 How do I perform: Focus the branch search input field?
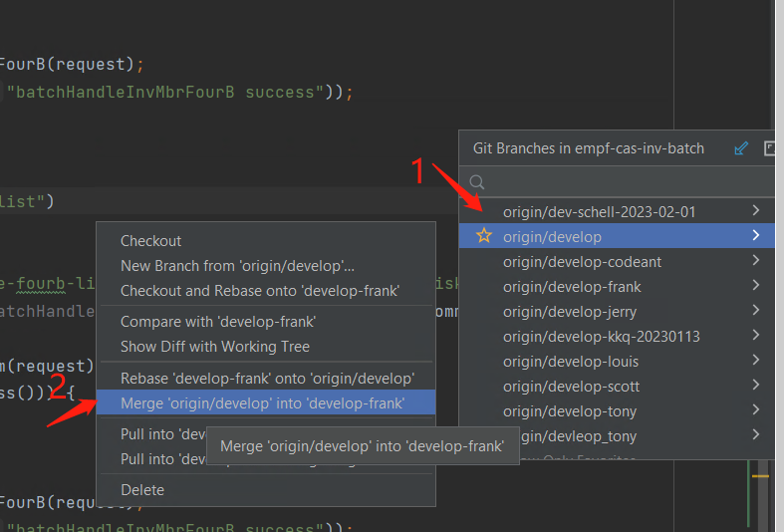tap(617, 182)
